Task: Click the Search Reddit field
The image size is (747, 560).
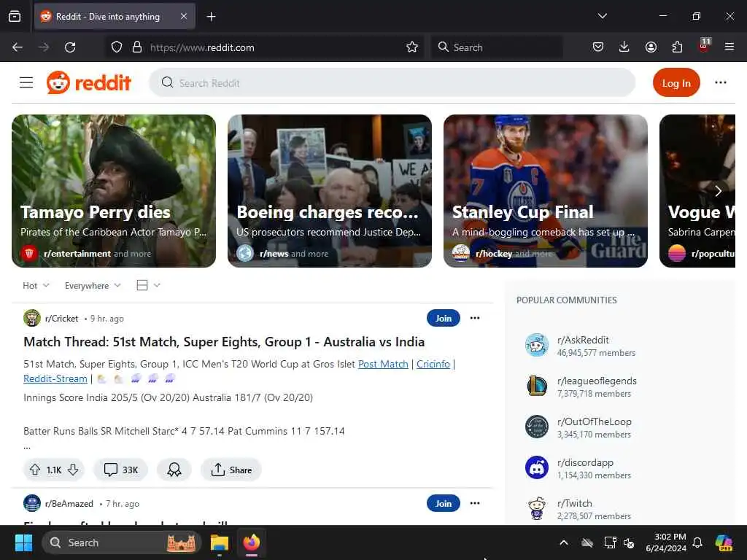Action: point(392,82)
